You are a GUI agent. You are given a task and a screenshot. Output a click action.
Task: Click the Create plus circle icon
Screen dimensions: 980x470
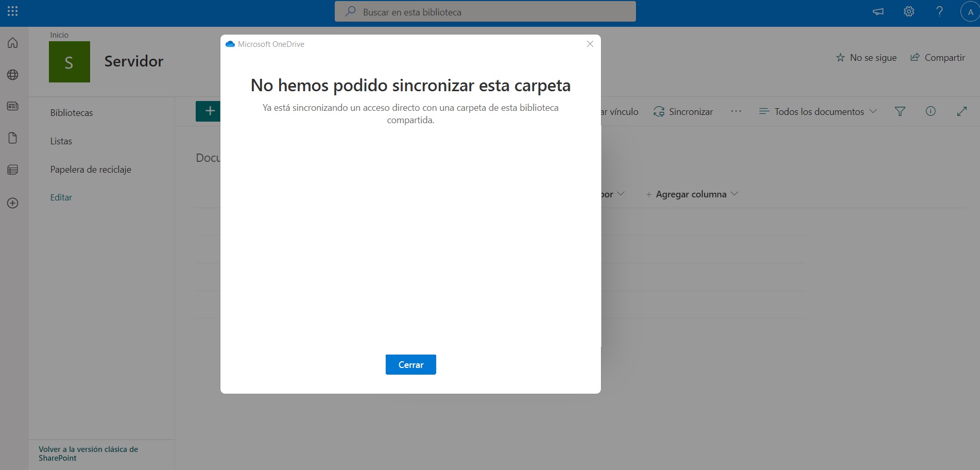click(x=13, y=203)
